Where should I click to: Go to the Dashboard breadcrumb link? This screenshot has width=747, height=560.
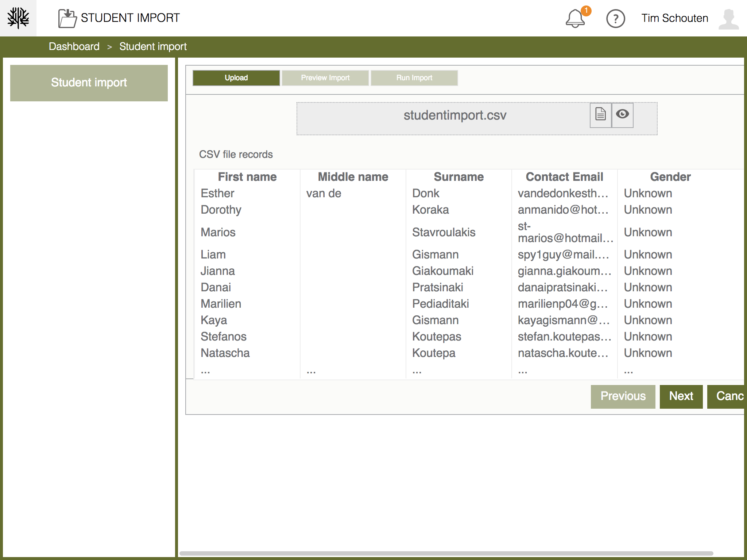(74, 47)
